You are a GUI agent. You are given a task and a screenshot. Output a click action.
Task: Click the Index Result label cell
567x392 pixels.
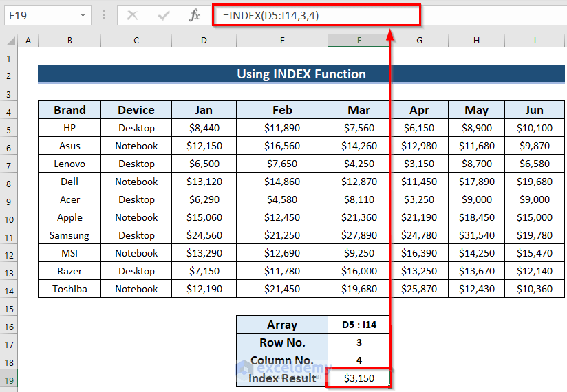282,378
